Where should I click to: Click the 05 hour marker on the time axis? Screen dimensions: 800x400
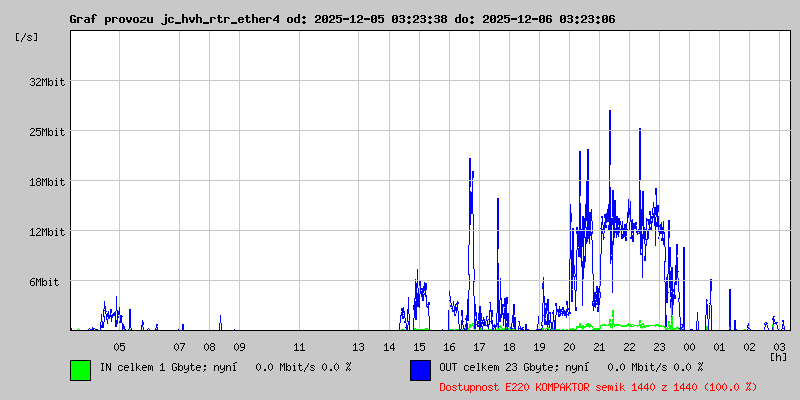coord(119,346)
